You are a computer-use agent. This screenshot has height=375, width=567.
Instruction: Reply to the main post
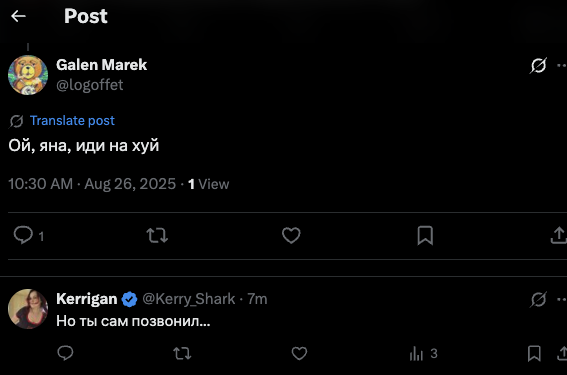tap(23, 235)
